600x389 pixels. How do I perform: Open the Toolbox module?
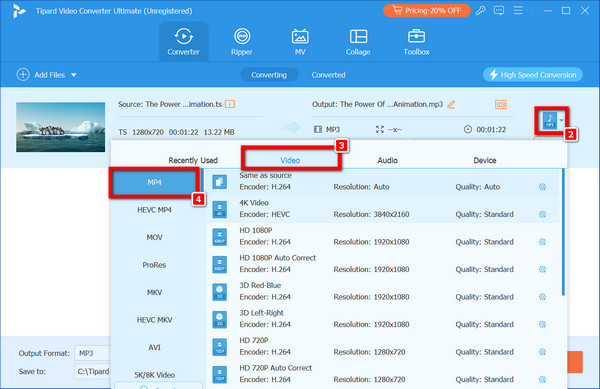point(416,42)
